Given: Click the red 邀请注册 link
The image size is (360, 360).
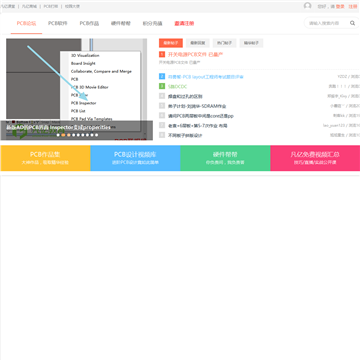Looking at the screenshot, I should (x=184, y=23).
